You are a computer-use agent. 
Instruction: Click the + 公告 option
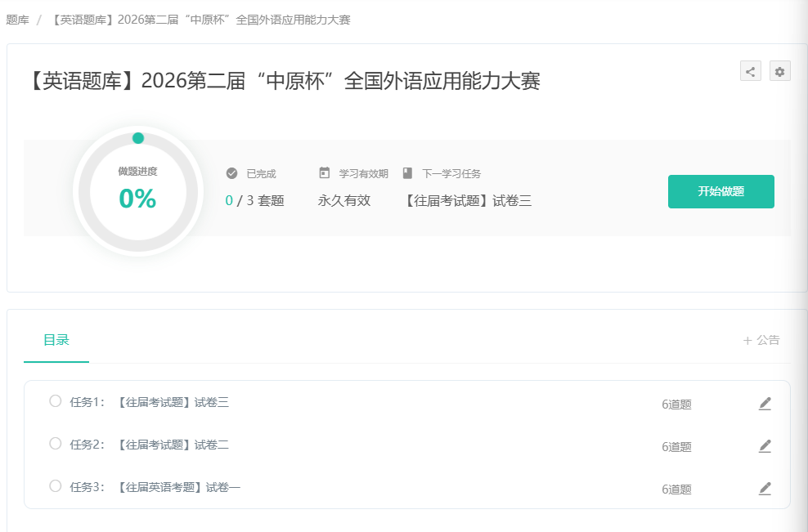coord(761,341)
